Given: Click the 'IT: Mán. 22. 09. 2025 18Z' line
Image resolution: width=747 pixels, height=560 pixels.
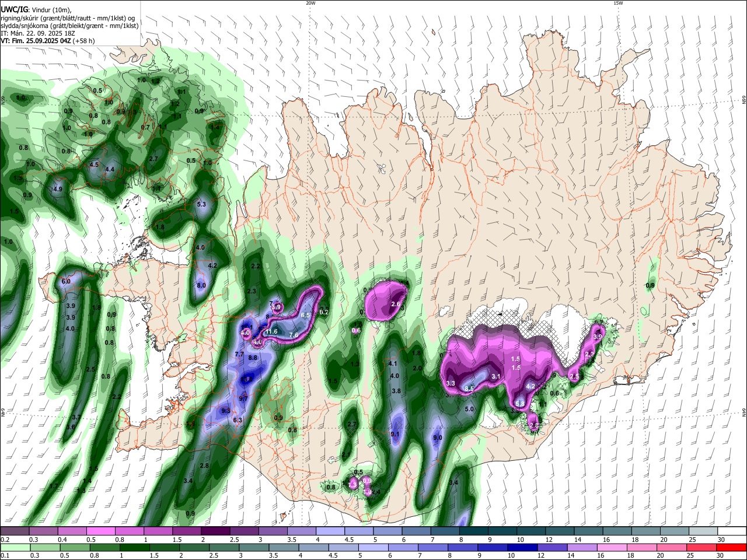Looking at the screenshot, I should tap(38, 33).
